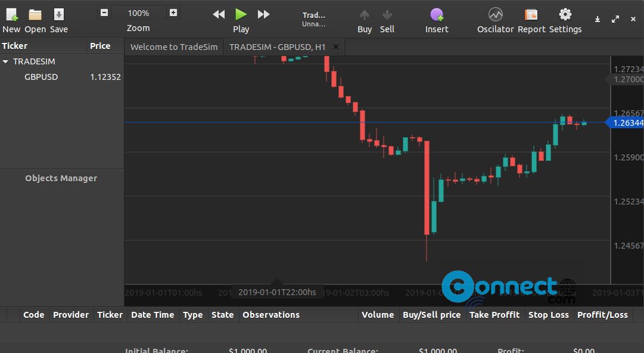Click the GBPUSD price 1.12352
Viewport: 644px width, 353px height.
pyautogui.click(x=105, y=77)
